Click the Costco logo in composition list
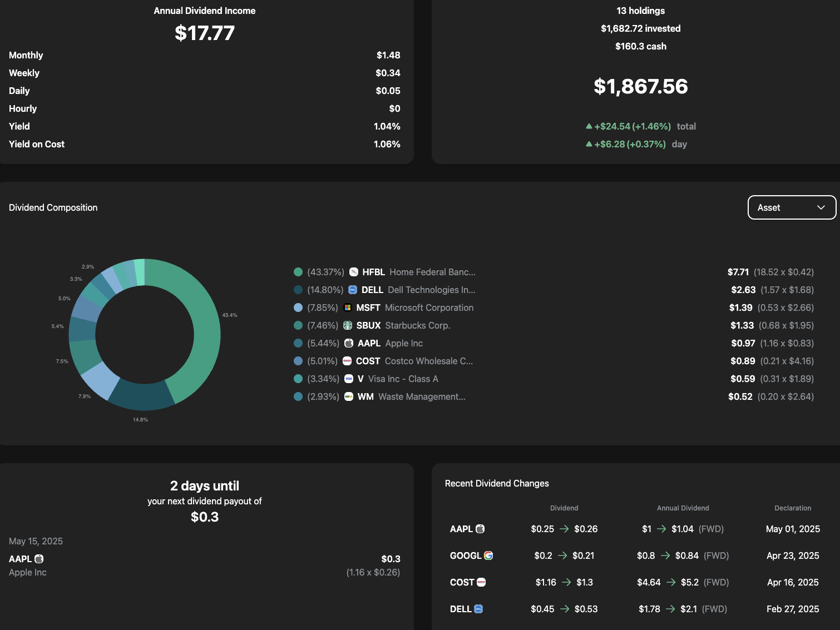840x630 pixels. coord(347,361)
